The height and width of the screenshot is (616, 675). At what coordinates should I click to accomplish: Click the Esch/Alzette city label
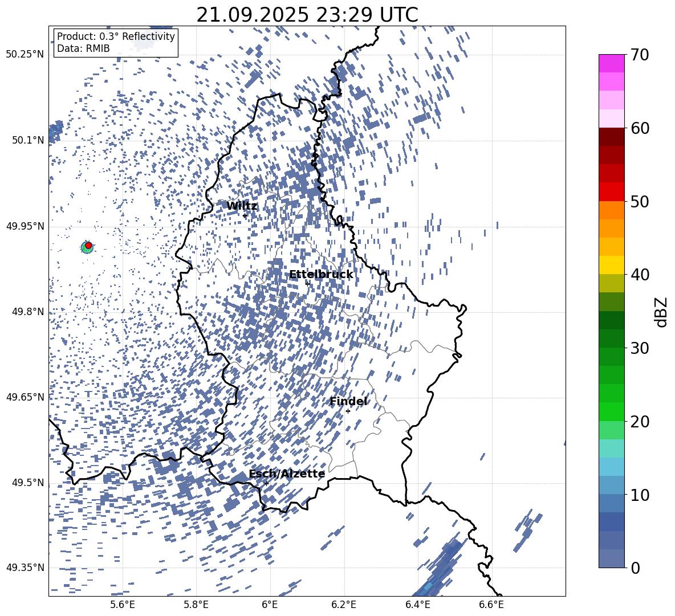coord(287,474)
